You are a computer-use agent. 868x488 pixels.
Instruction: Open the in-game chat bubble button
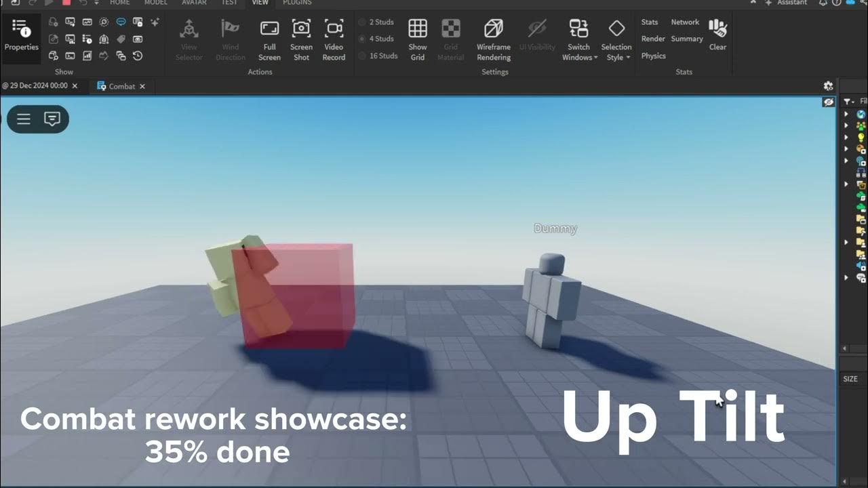pyautogui.click(x=52, y=119)
